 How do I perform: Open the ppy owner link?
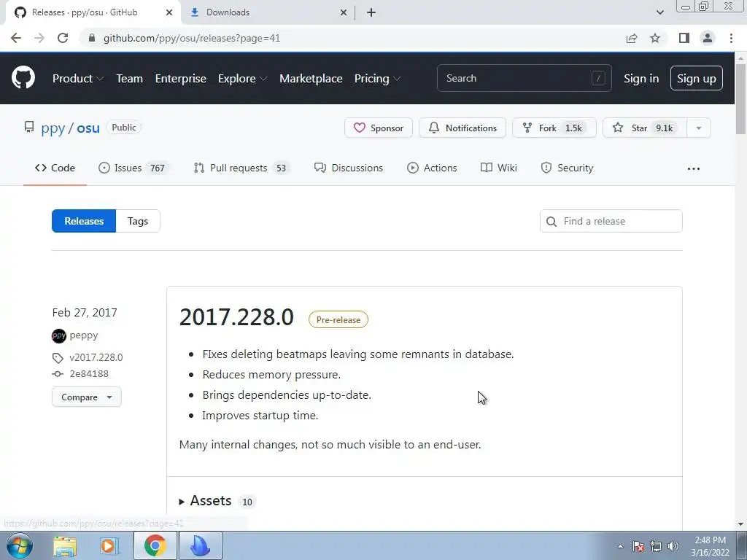coord(53,128)
